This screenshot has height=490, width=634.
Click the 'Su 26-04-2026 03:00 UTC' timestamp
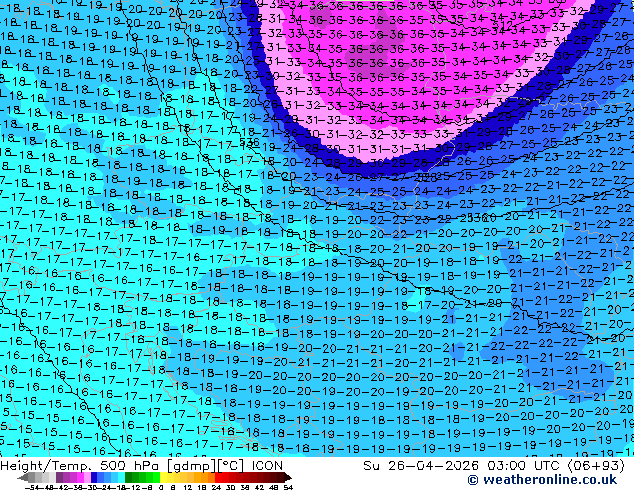click(x=463, y=466)
